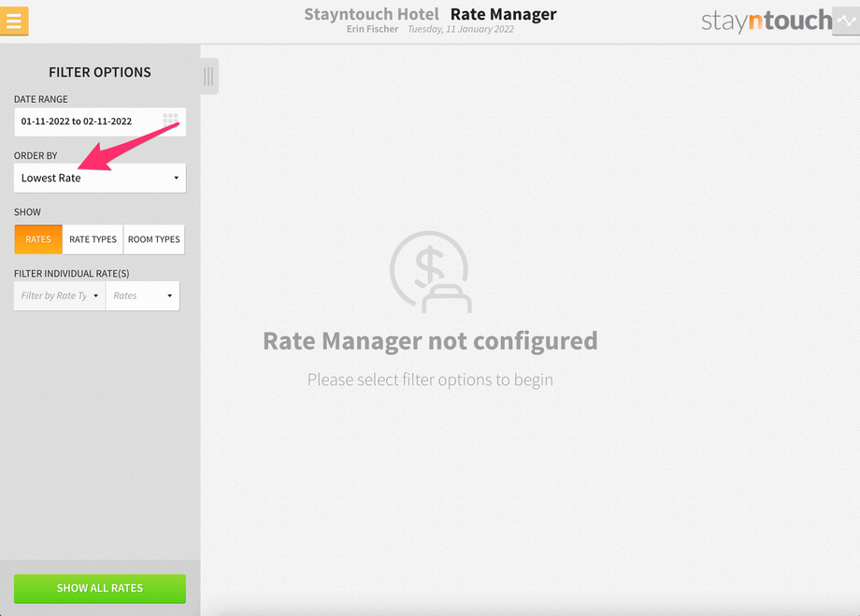860x616 pixels.
Task: Click the stayntouch logo
Action: tap(767, 21)
